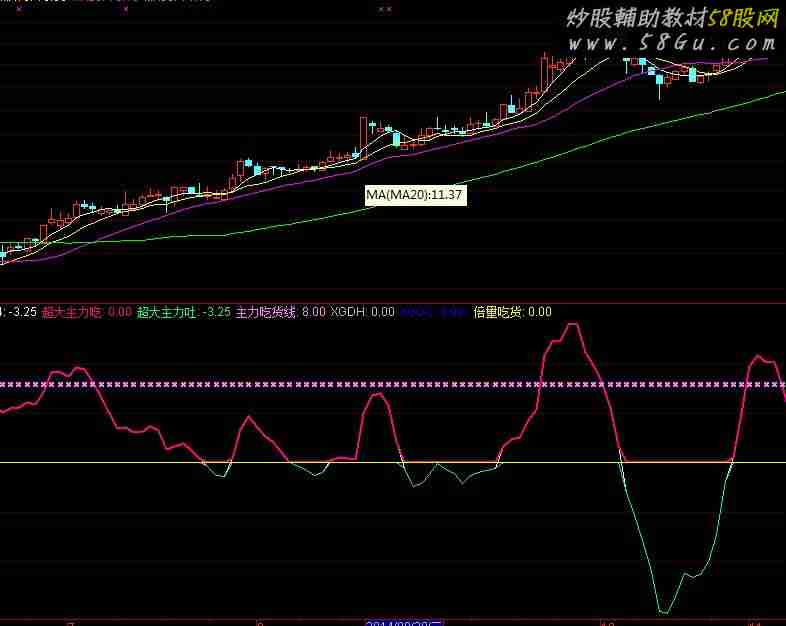Click the blue indicator label before 倍量吃货

pos(418,312)
